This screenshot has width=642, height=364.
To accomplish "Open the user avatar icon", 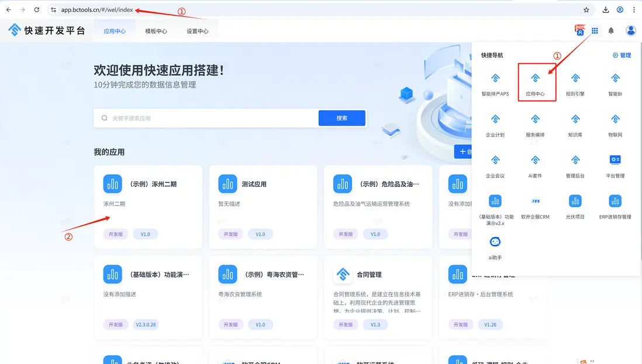I will pos(630,31).
